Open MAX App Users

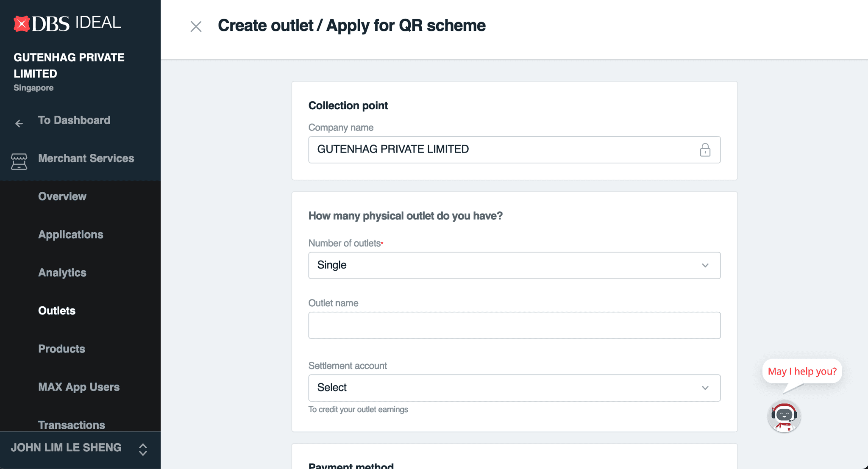pyautogui.click(x=79, y=387)
